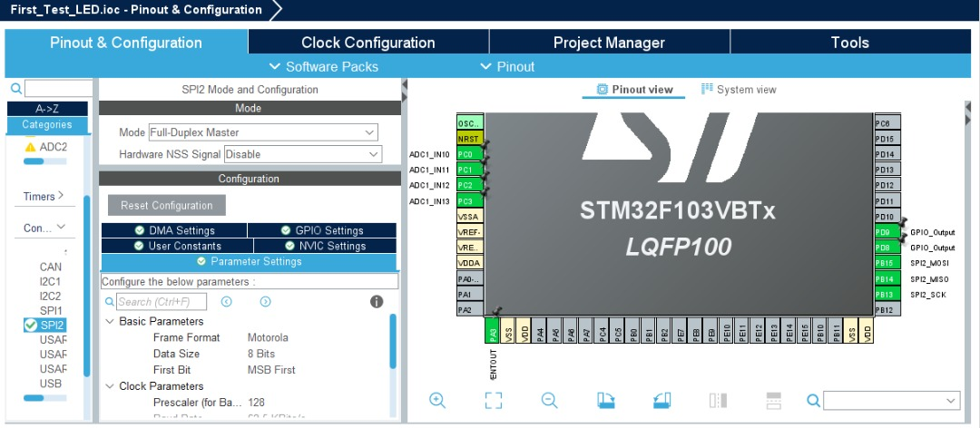Viewport: 980px width, 428px height.
Task: Expand the Software Packs menu
Action: tap(323, 67)
